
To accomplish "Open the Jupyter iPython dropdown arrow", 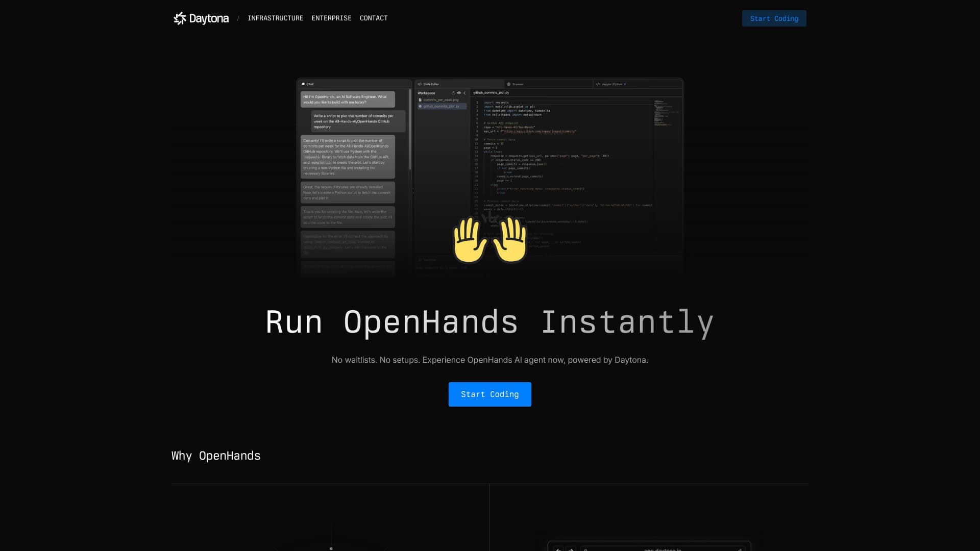I will click(x=625, y=84).
